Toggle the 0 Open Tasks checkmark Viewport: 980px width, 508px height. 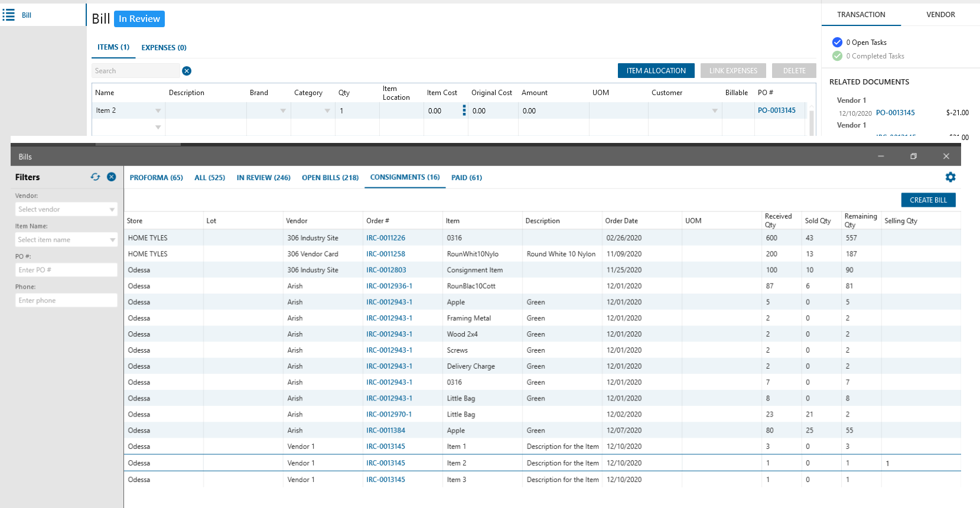[x=837, y=43]
